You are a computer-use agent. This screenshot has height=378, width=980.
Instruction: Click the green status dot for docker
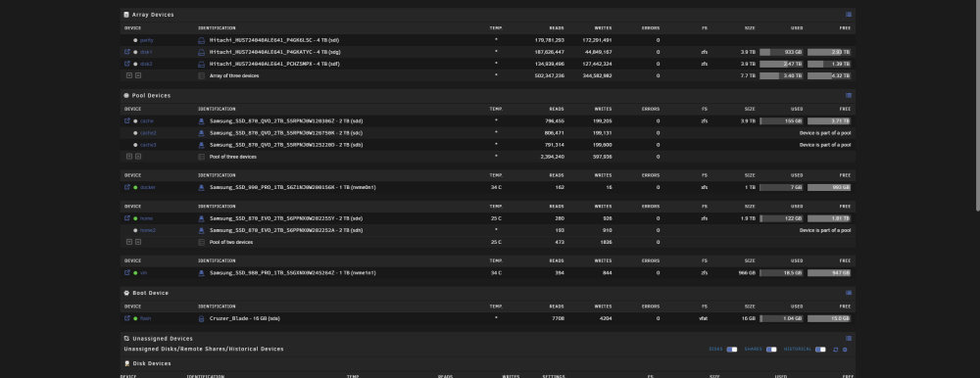(135, 187)
